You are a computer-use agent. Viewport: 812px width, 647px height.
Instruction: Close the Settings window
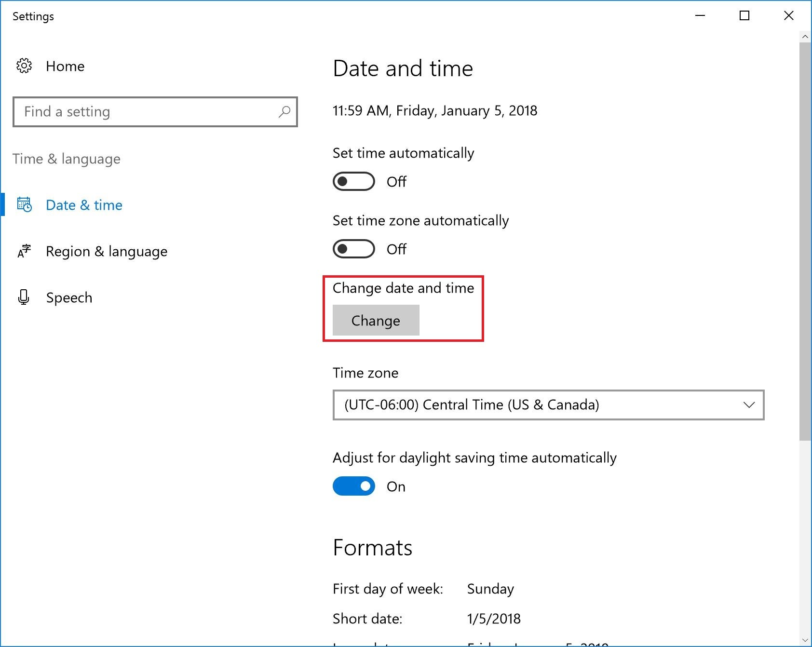(x=789, y=16)
